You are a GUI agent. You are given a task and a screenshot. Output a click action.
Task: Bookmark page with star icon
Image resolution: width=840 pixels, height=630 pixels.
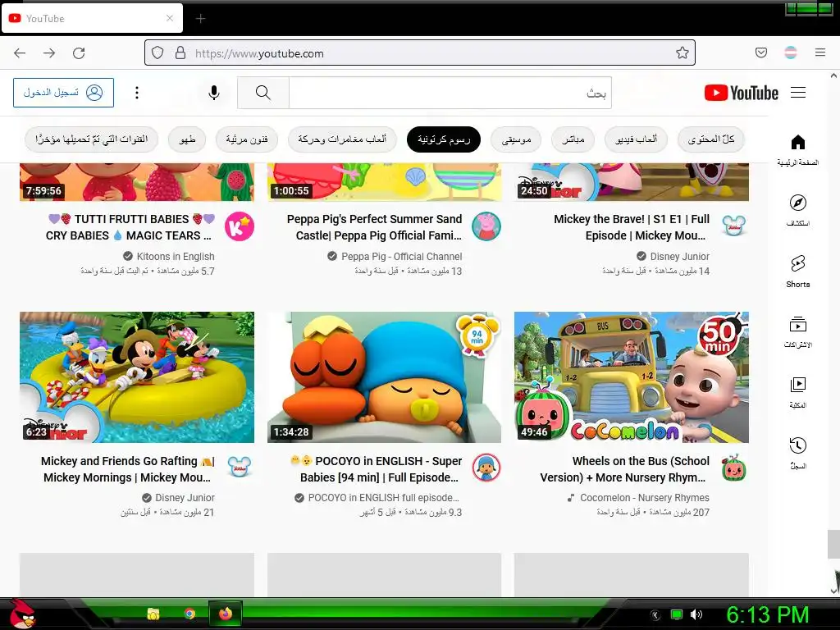click(682, 52)
